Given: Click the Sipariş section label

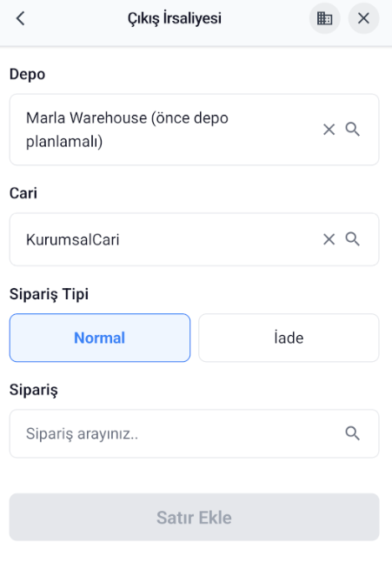Looking at the screenshot, I should (x=34, y=391).
